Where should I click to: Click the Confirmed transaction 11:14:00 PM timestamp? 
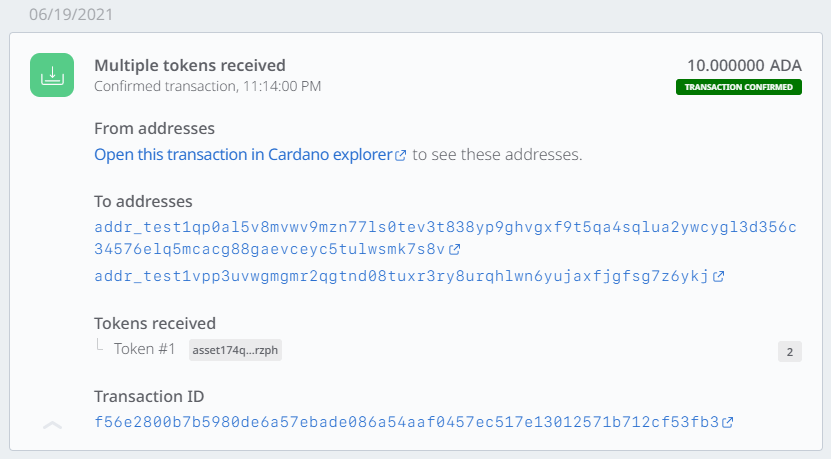208,86
